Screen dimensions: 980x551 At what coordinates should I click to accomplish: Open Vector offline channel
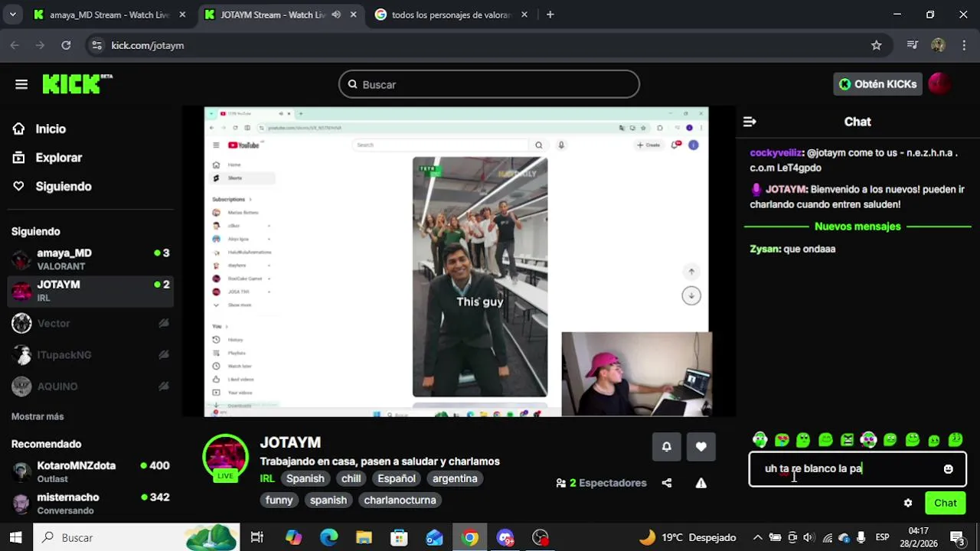click(x=90, y=323)
